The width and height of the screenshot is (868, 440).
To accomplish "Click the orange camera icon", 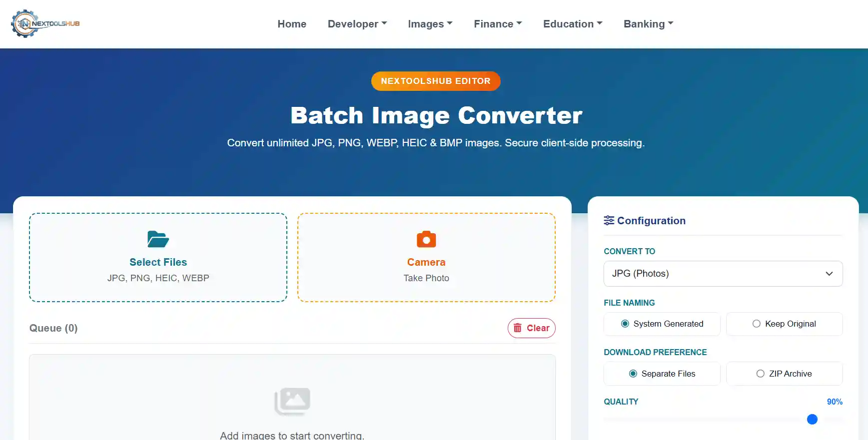I will pos(426,239).
